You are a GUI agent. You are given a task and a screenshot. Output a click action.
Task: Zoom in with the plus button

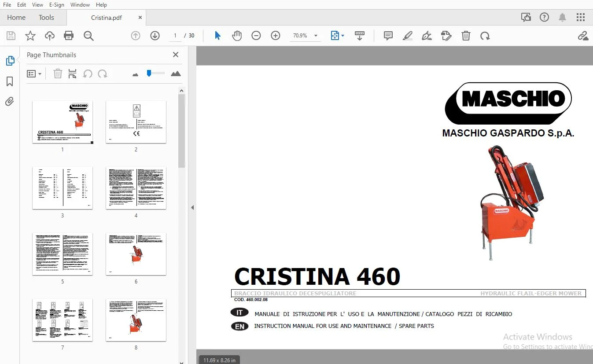276,36
